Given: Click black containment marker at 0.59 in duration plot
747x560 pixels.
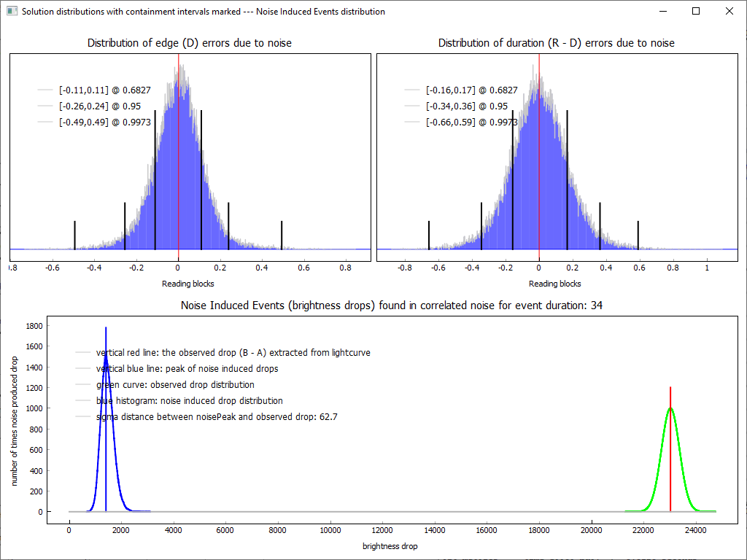Looking at the screenshot, I should 638,235.
